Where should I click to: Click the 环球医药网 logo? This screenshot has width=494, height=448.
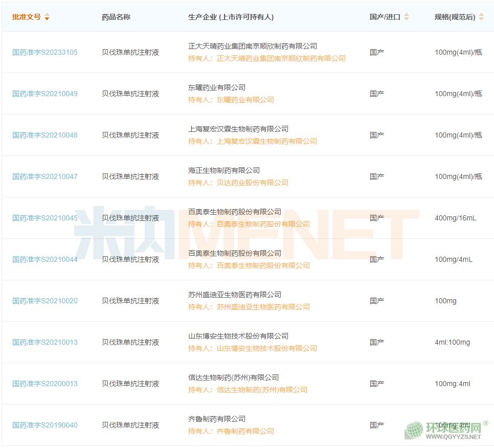(445, 430)
